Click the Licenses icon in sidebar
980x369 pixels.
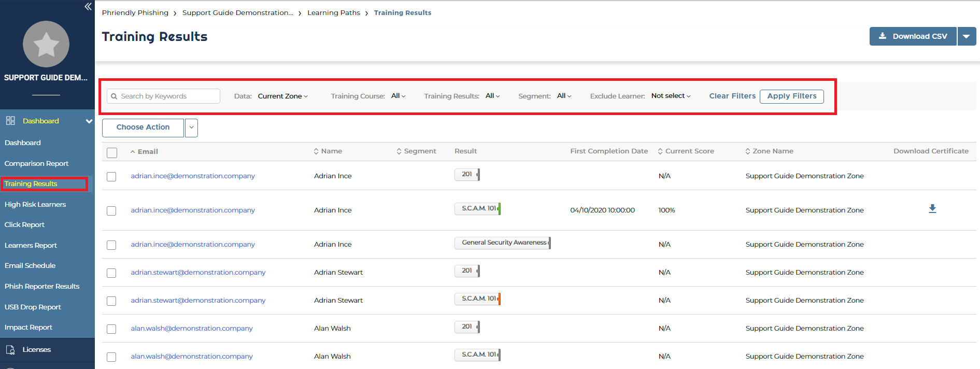click(x=10, y=350)
